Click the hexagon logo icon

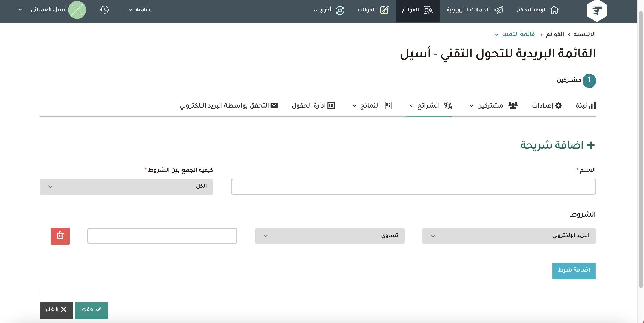[596, 11]
